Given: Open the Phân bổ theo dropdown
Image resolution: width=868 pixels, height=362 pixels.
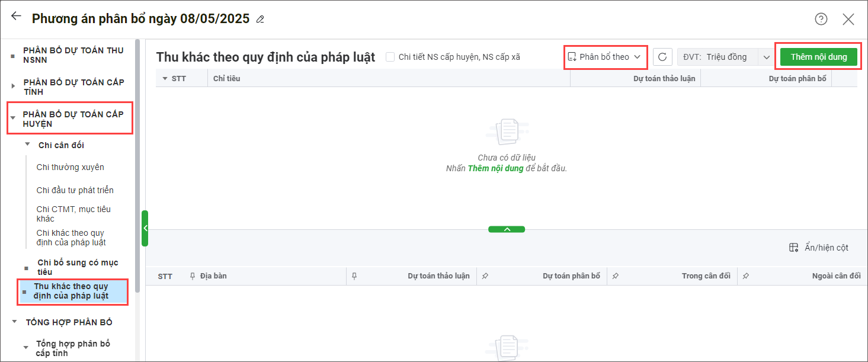Looking at the screenshot, I should coord(605,57).
